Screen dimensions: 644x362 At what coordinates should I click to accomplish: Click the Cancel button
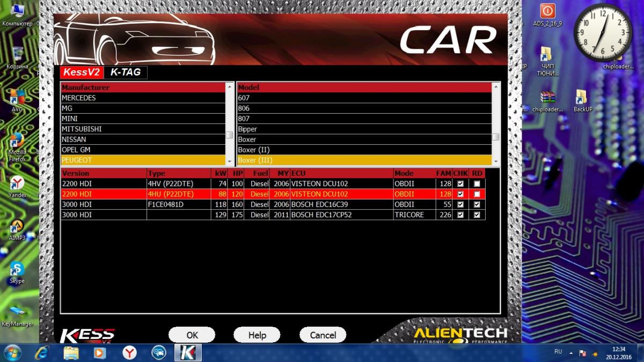[323, 335]
